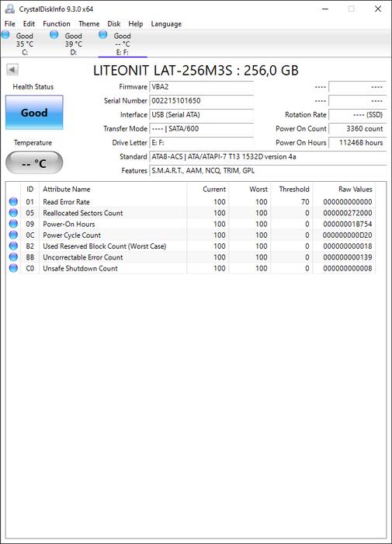Click raw value 000000272000
The width and height of the screenshot is (392, 544).
click(x=348, y=213)
